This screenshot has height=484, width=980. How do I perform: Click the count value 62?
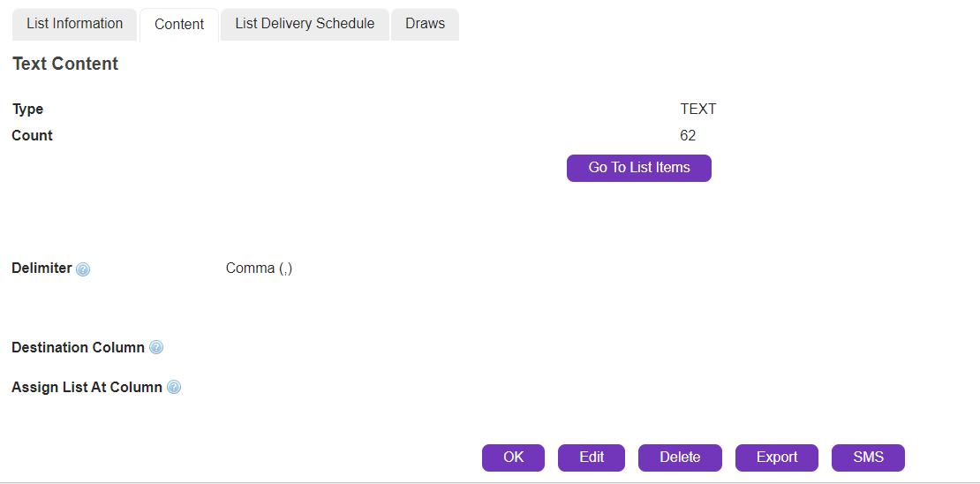pyautogui.click(x=688, y=136)
